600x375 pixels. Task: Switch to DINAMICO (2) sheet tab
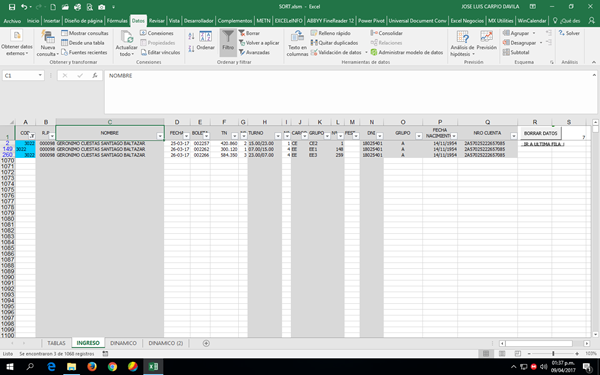click(166, 343)
